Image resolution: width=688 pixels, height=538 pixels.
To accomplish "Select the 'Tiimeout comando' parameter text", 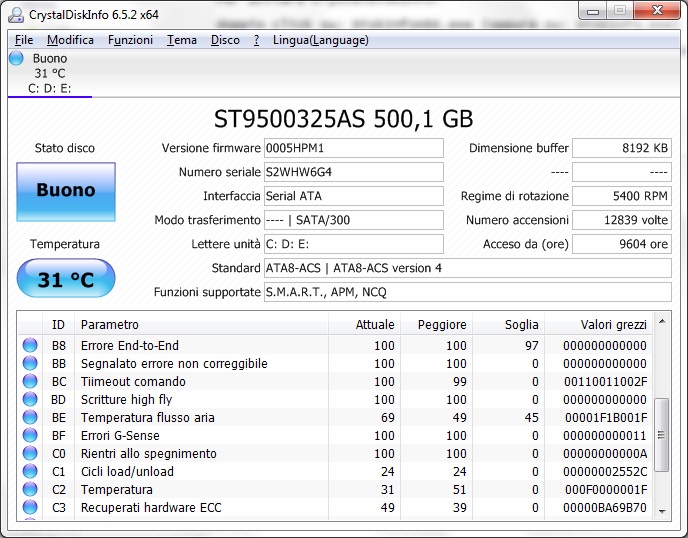I will (x=133, y=382).
